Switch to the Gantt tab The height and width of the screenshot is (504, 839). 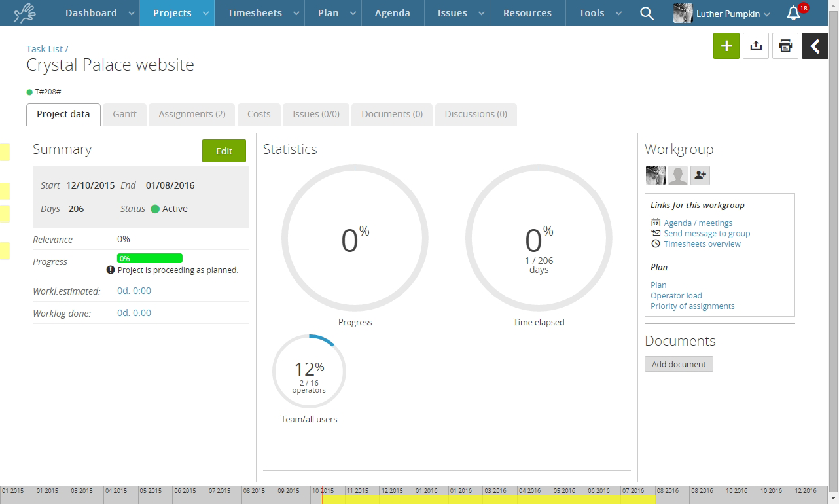pos(124,114)
